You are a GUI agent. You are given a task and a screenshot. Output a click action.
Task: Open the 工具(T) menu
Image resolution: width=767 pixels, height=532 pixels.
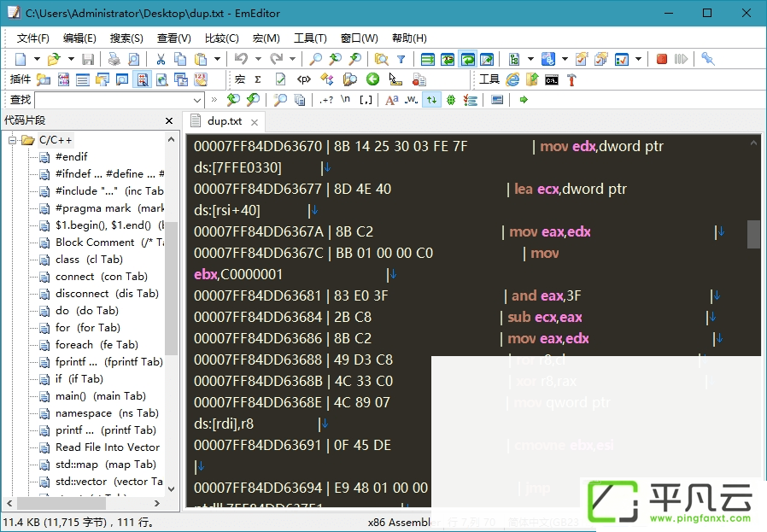click(310, 38)
